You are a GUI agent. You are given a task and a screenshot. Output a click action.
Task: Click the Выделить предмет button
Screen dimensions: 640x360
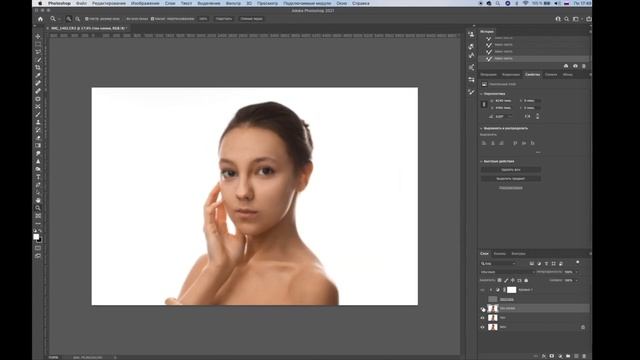pos(511,179)
